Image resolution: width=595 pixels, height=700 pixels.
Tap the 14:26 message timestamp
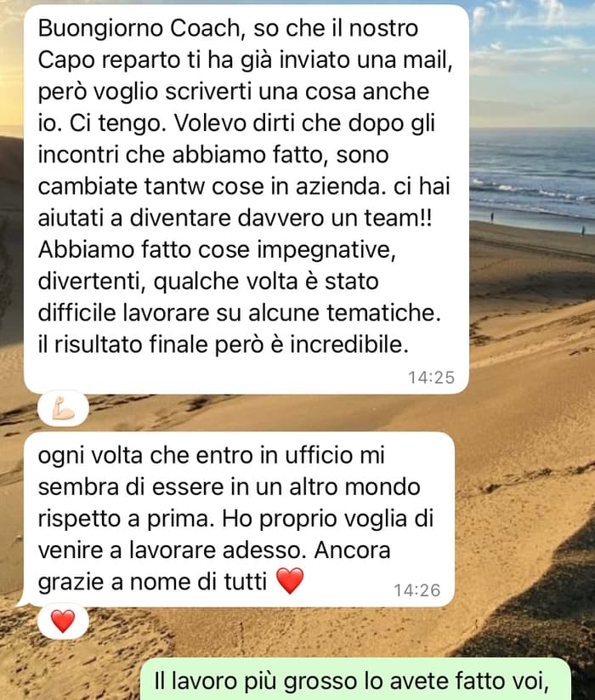point(417,590)
